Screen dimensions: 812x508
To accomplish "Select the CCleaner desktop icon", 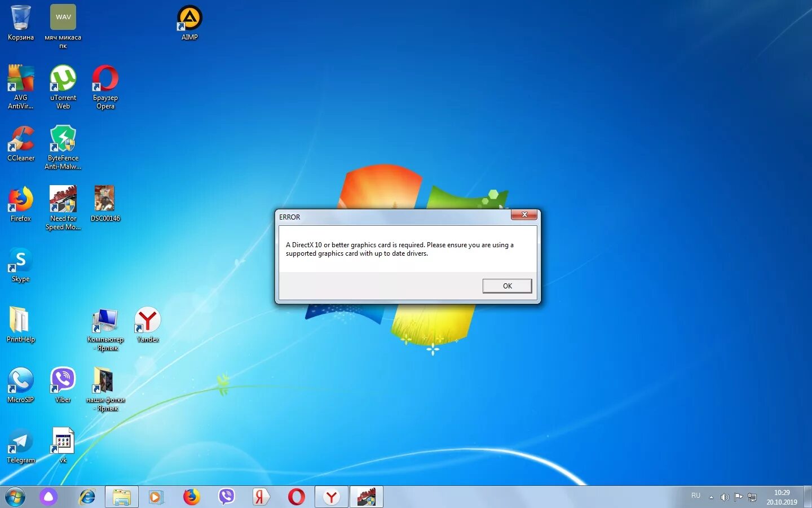I will (x=21, y=143).
